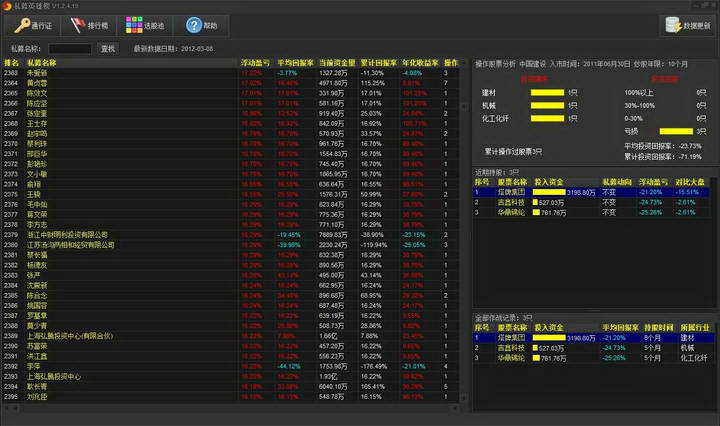Sort by 年化收益率 column header

[x=419, y=62]
